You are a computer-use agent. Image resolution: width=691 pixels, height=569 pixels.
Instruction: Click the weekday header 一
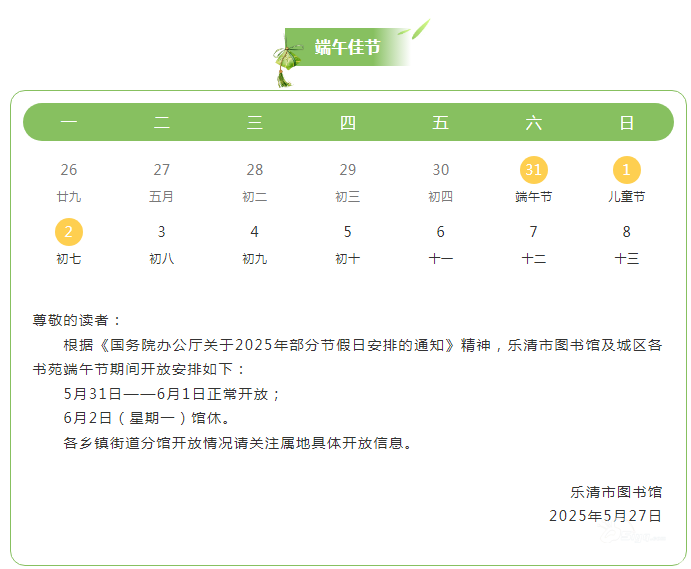[69, 122]
